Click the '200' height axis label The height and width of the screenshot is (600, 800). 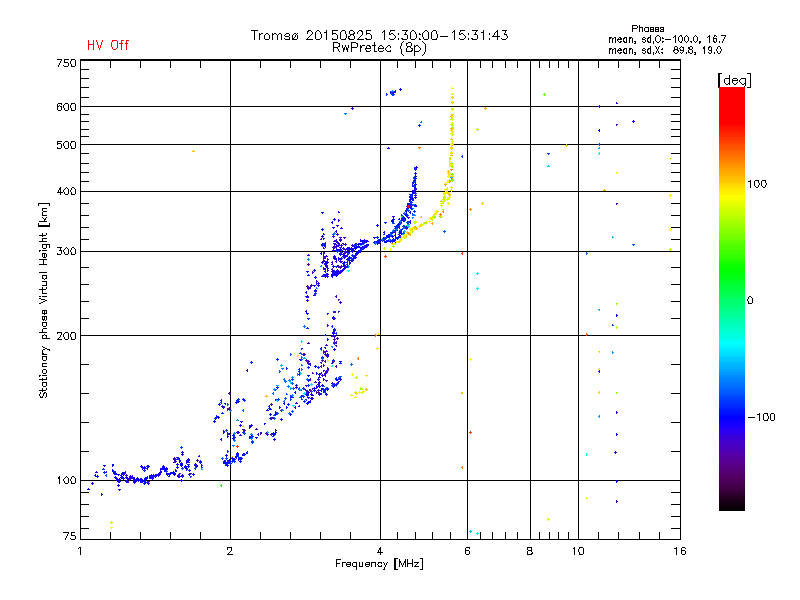tap(66, 336)
